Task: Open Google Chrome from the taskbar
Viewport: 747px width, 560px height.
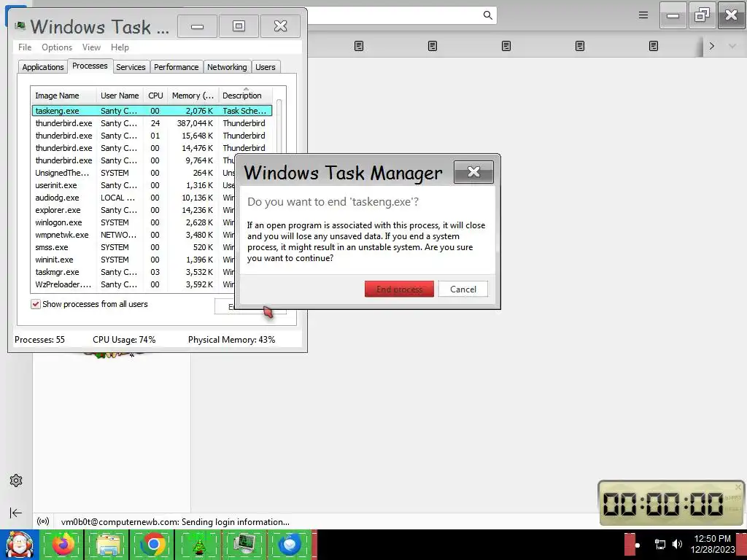Action: 152,545
